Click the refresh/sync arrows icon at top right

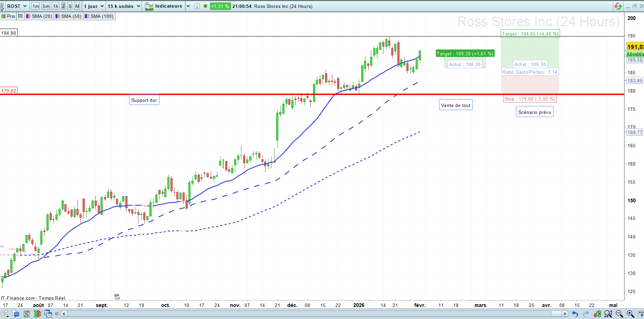point(618,6)
